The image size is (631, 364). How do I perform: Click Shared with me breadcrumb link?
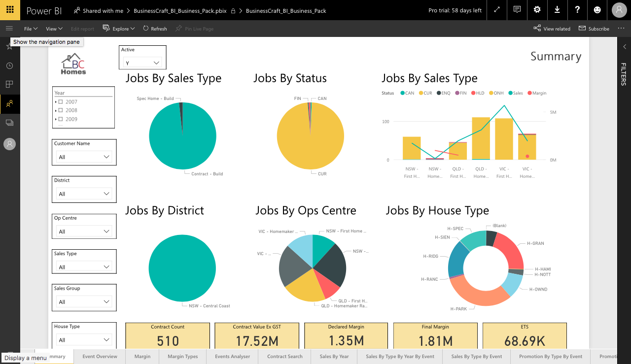[x=103, y=10]
